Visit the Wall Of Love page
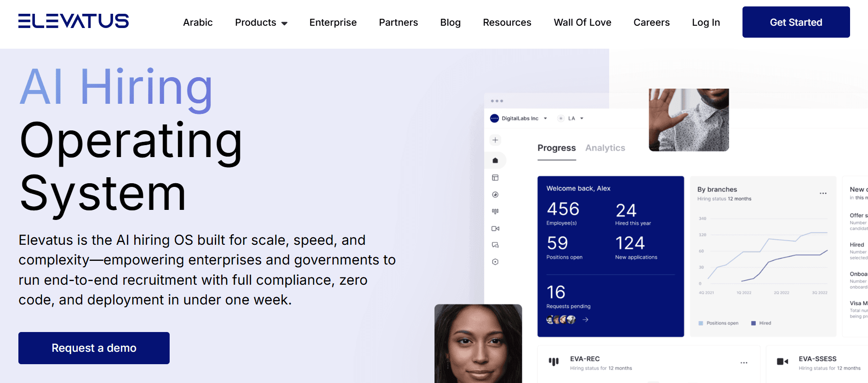The width and height of the screenshot is (868, 383). point(582,23)
